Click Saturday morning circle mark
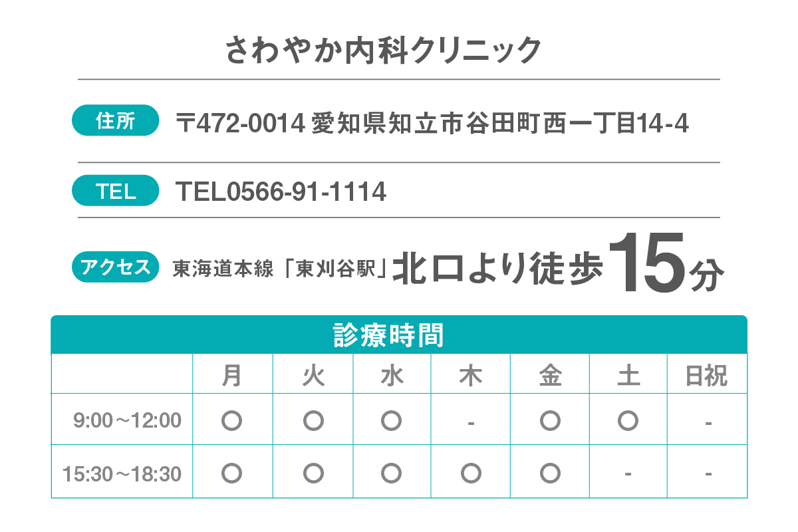The width and height of the screenshot is (798, 532). [x=628, y=420]
